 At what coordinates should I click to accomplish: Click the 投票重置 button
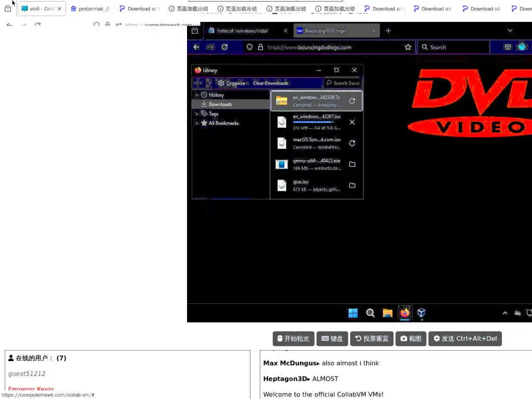(371, 339)
